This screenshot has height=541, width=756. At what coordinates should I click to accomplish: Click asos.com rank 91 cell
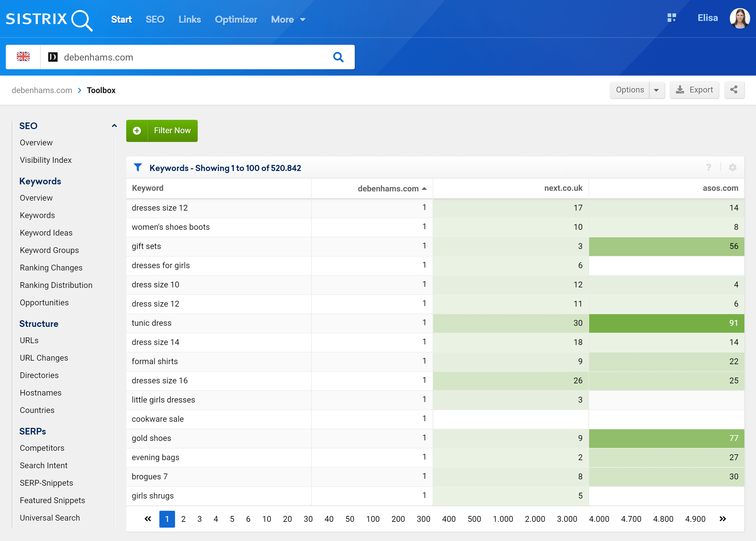666,323
